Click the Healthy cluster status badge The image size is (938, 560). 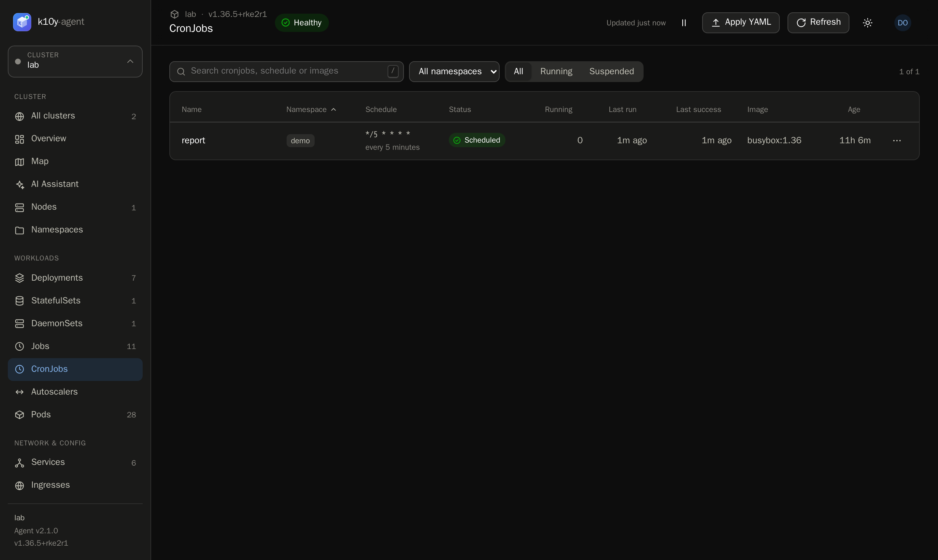(302, 23)
